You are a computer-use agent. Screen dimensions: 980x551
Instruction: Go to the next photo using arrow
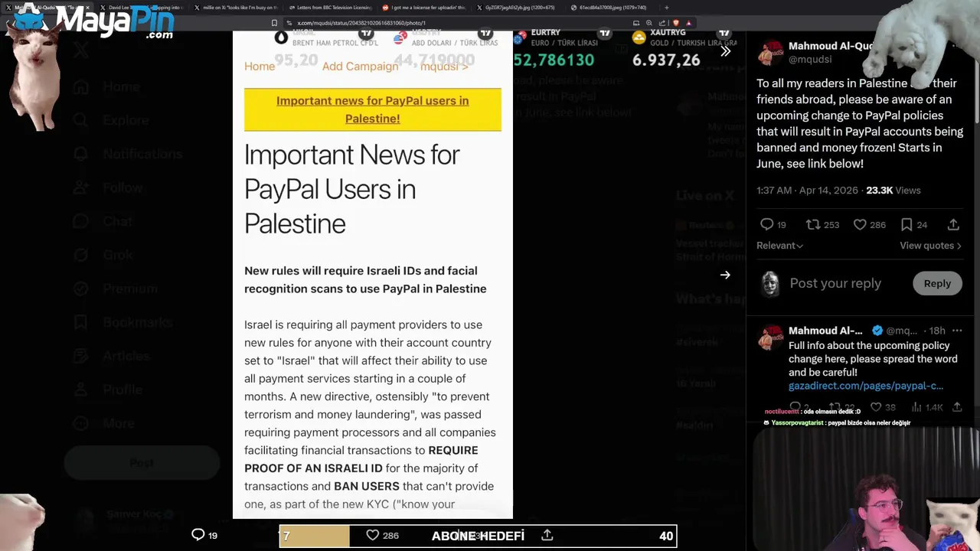point(725,275)
